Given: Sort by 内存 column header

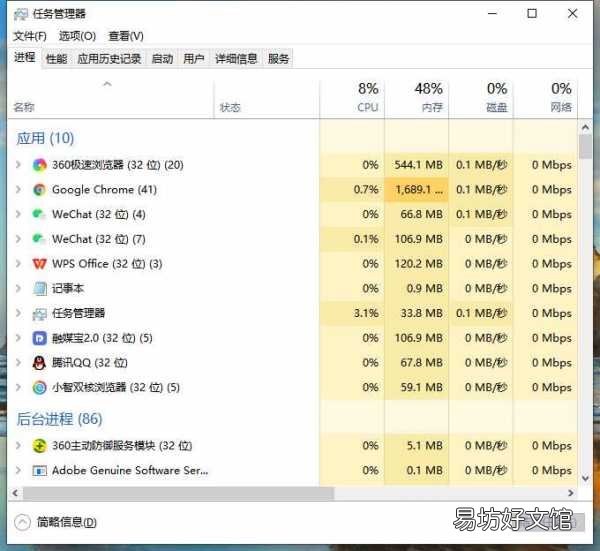Looking at the screenshot, I should (417, 98).
